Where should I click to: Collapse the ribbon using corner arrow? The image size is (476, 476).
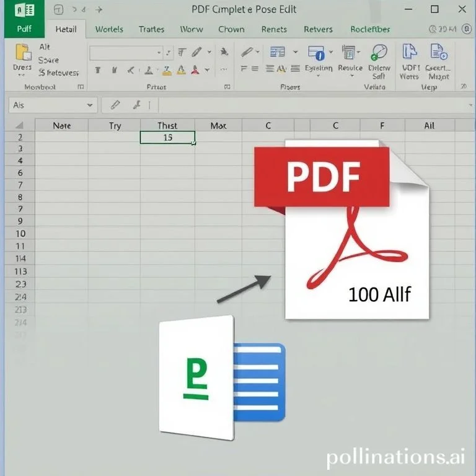tap(464, 87)
